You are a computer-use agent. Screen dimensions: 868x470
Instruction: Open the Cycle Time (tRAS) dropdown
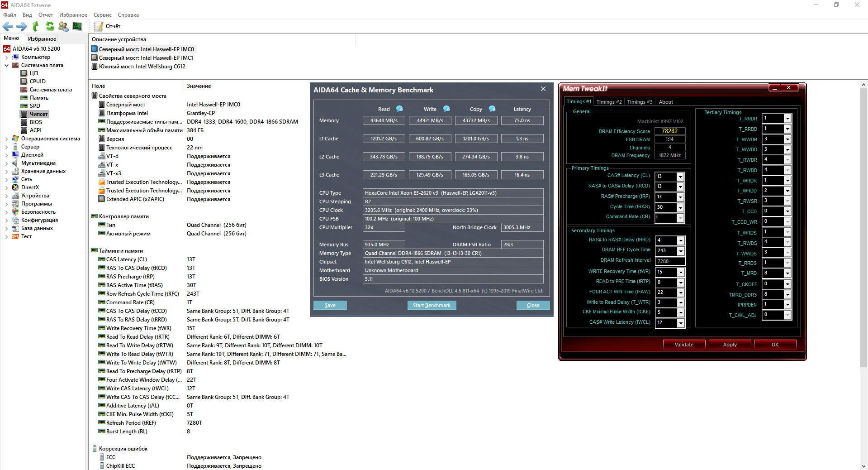point(680,207)
